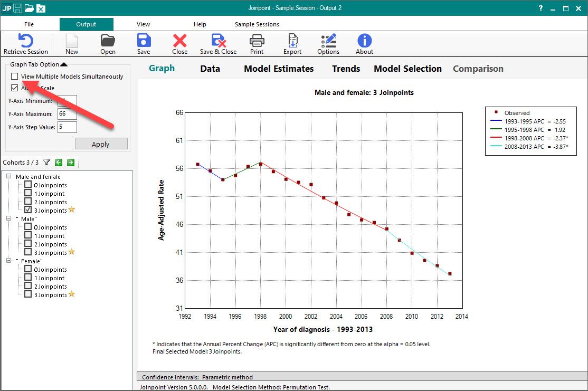Click the graph title Male and female: 3 Joinpoints
Image resolution: width=588 pixels, height=391 pixels.
click(364, 92)
